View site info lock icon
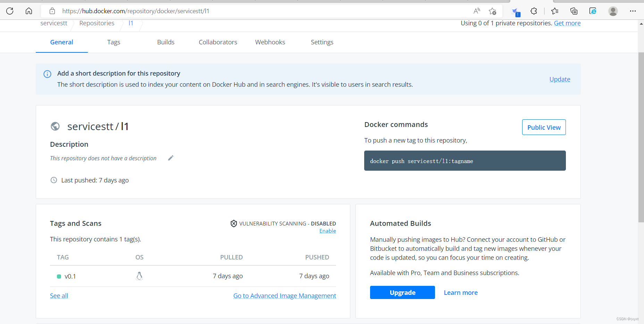The width and height of the screenshot is (644, 324). point(52,11)
